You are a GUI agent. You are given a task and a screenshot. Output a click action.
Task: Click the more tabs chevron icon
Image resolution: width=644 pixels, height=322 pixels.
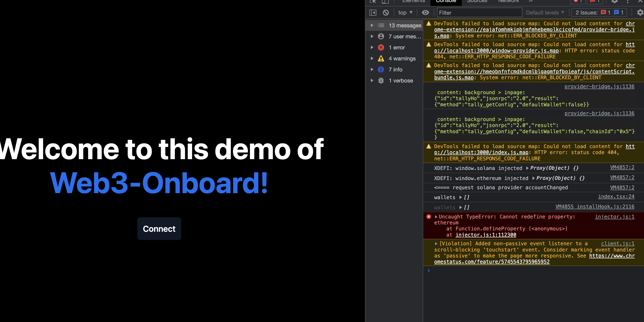click(x=531, y=1)
